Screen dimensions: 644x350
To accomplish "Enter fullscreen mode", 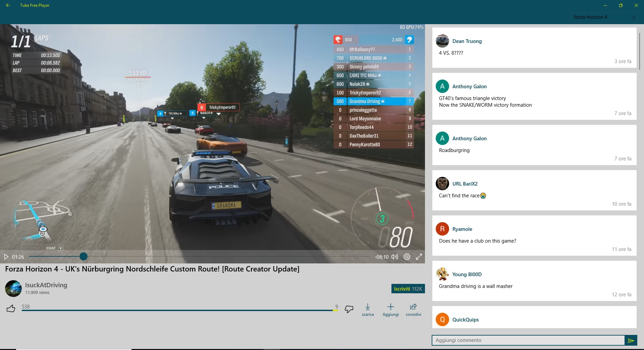I will click(419, 257).
